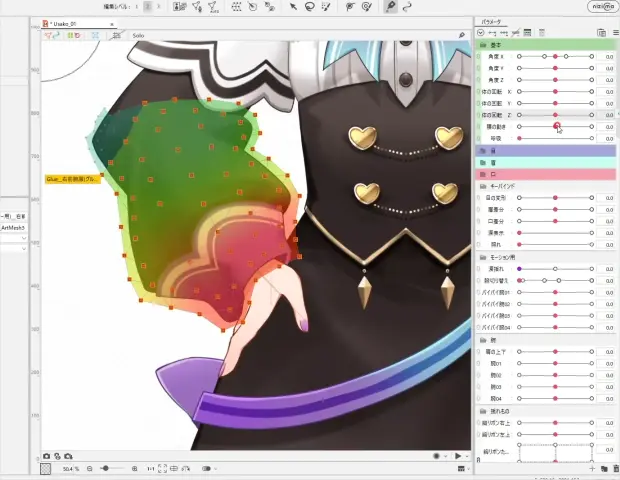The height and width of the screenshot is (480, 620).
Task: Select the curved deform path tool
Action: tap(407, 6)
